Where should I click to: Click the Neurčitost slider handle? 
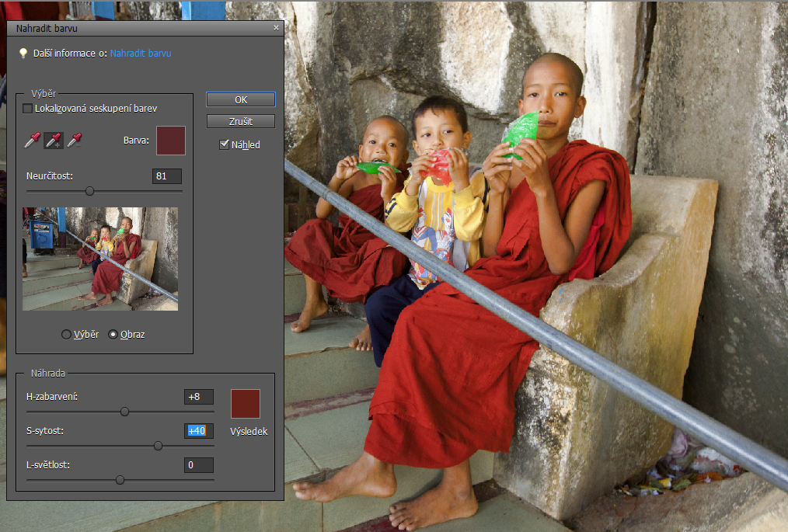pyautogui.click(x=89, y=190)
